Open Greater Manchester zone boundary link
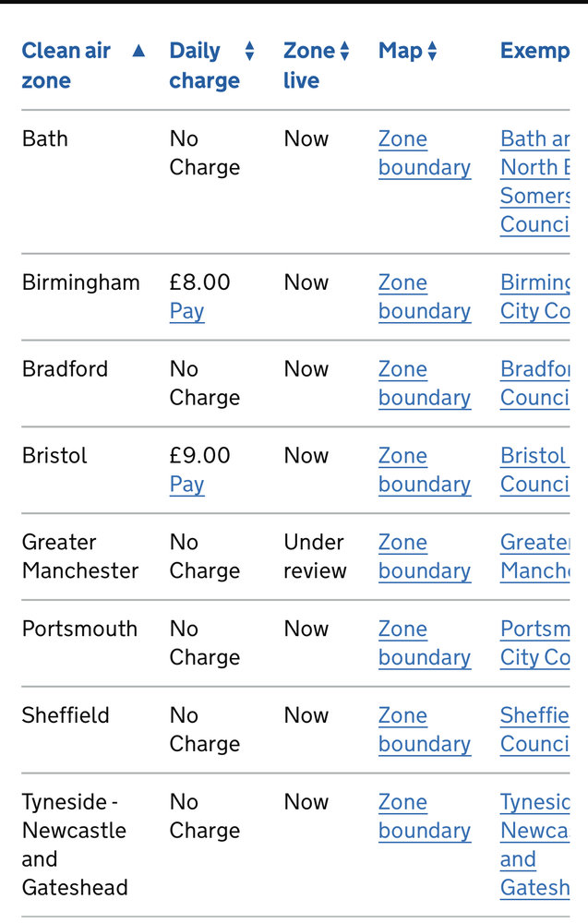588x923 pixels. [x=425, y=557]
